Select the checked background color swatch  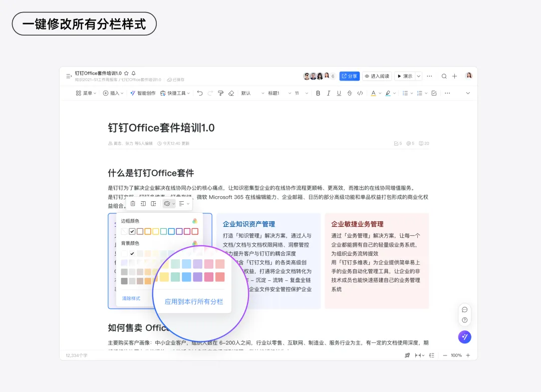132,253
